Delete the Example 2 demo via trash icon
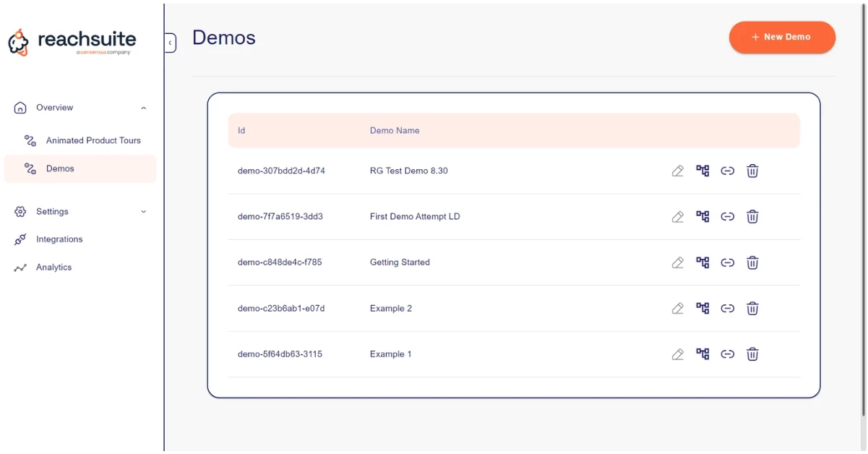 pyautogui.click(x=752, y=309)
